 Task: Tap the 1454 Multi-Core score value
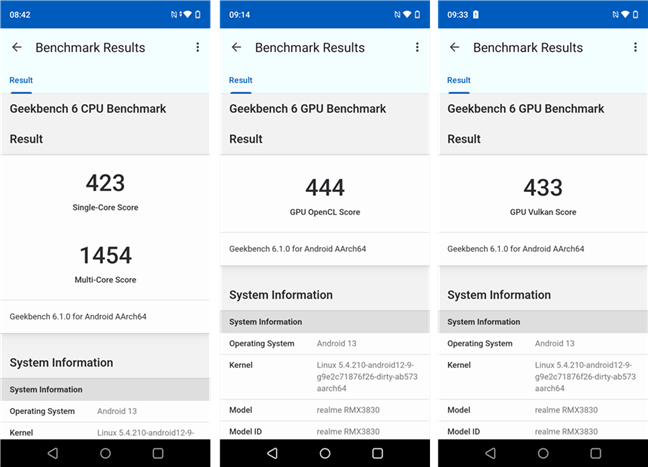point(105,255)
